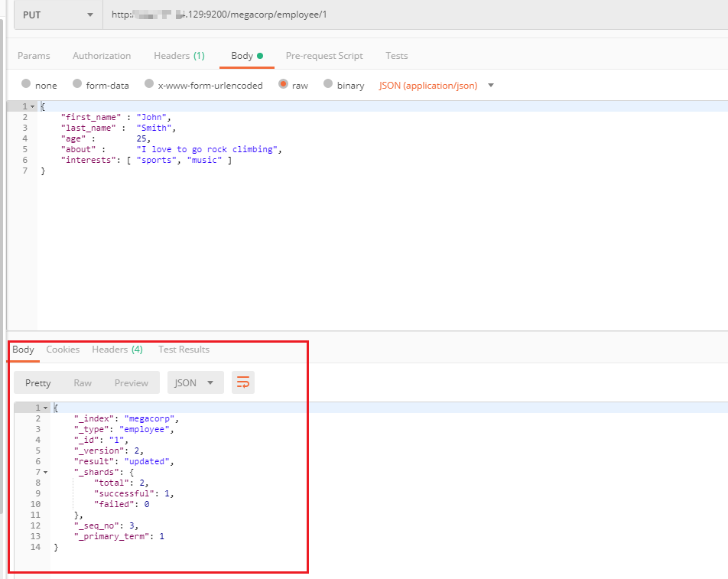728x579 pixels.
Task: Switch to the response Body tab
Action: [x=23, y=350]
